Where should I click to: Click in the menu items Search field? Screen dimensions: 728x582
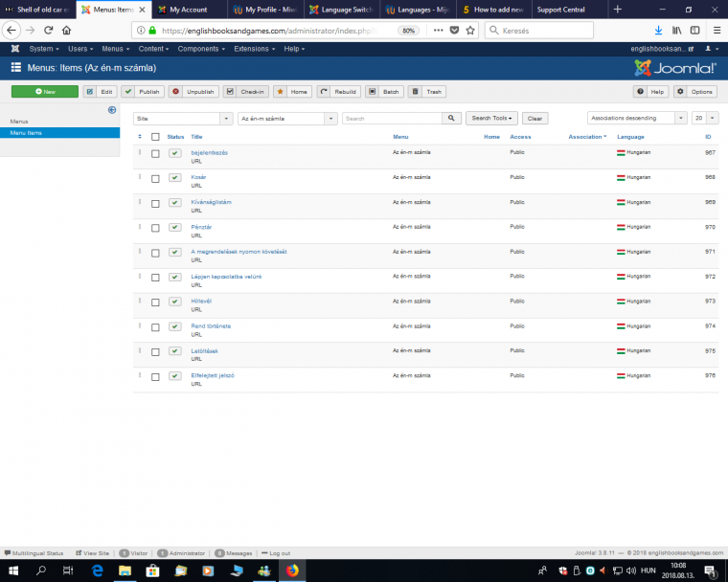pos(393,119)
